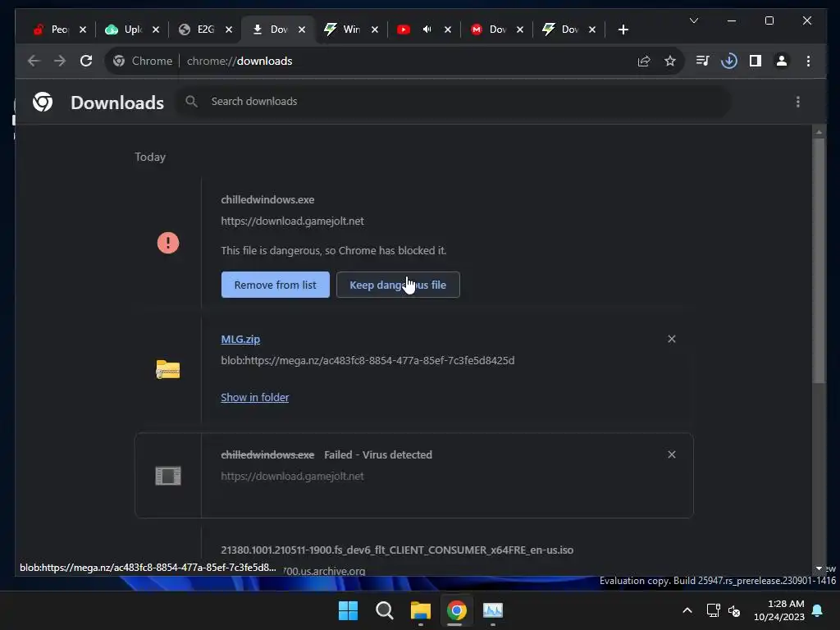Click the browser back arrow
The width and height of the screenshot is (840, 630).
(34, 61)
